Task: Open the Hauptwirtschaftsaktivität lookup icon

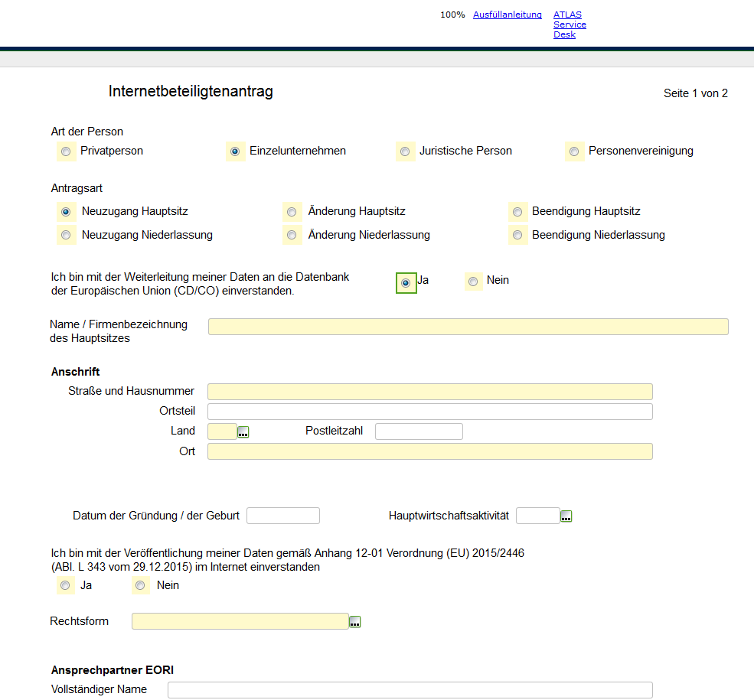Action: point(566,516)
